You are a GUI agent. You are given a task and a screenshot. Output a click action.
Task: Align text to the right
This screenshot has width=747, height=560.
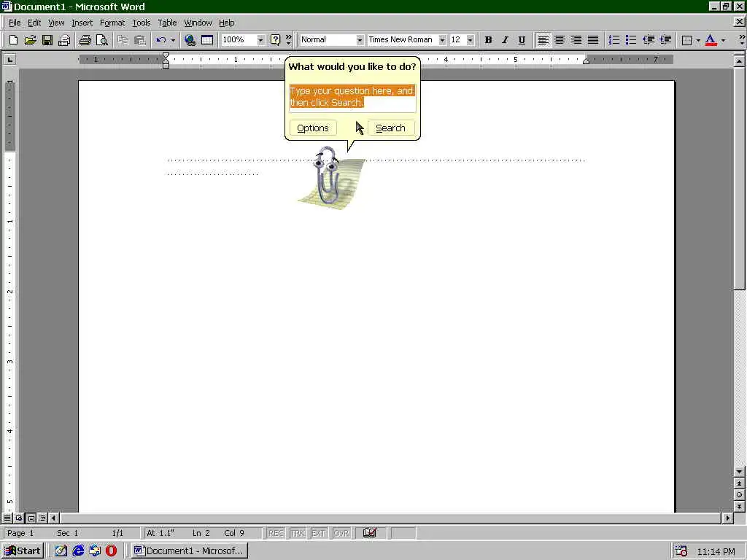click(576, 40)
